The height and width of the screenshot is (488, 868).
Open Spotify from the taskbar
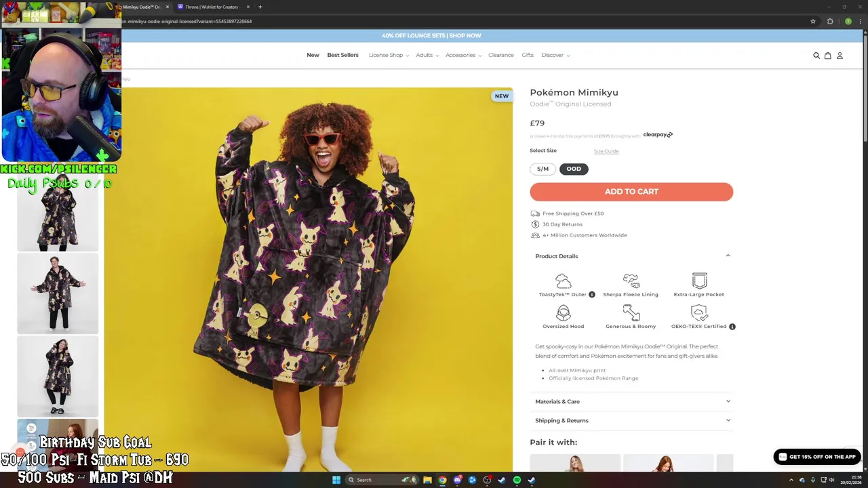[x=517, y=480]
